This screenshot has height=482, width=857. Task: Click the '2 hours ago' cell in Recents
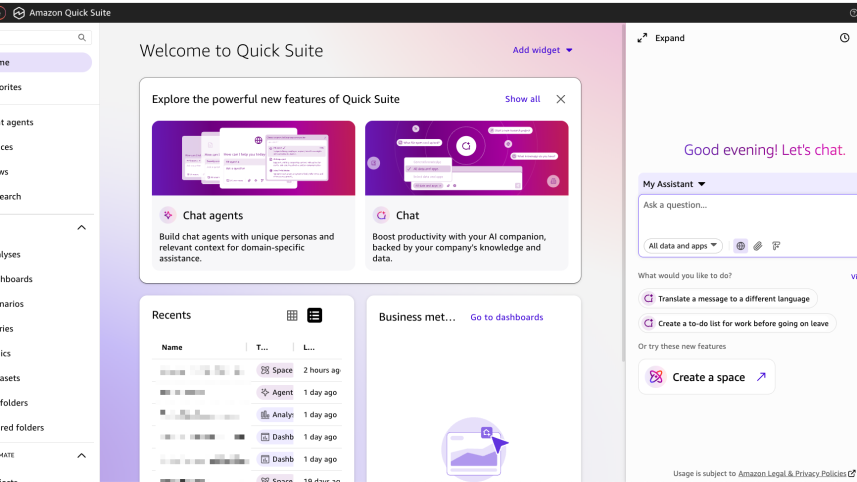coord(322,370)
